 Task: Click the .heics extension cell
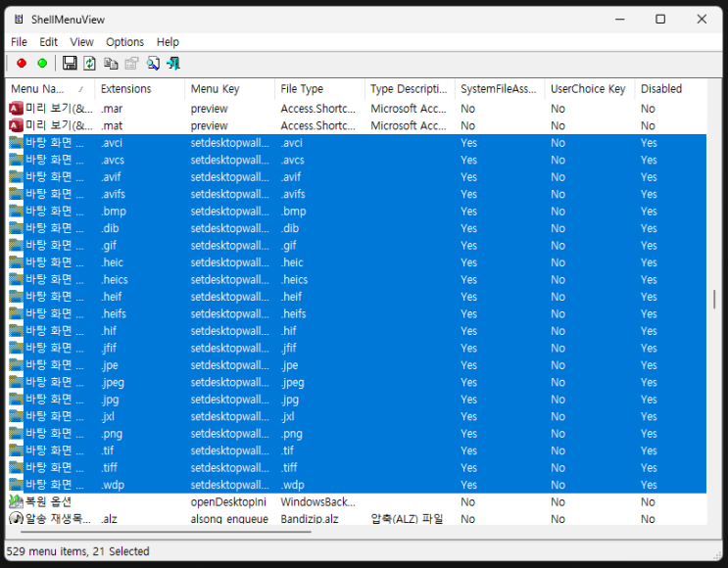[115, 280]
